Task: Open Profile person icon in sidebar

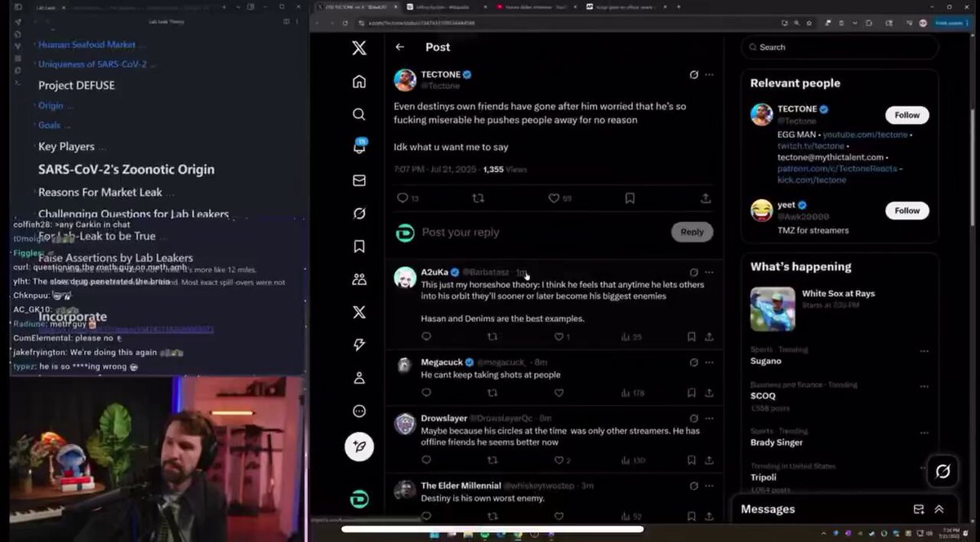Action: pyautogui.click(x=359, y=378)
